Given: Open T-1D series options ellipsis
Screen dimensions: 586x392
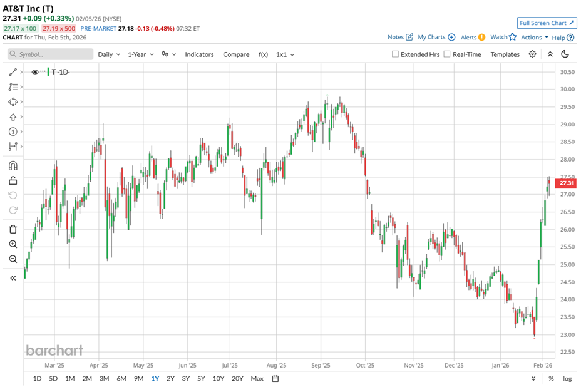Looking at the screenshot, I should [x=43, y=71].
